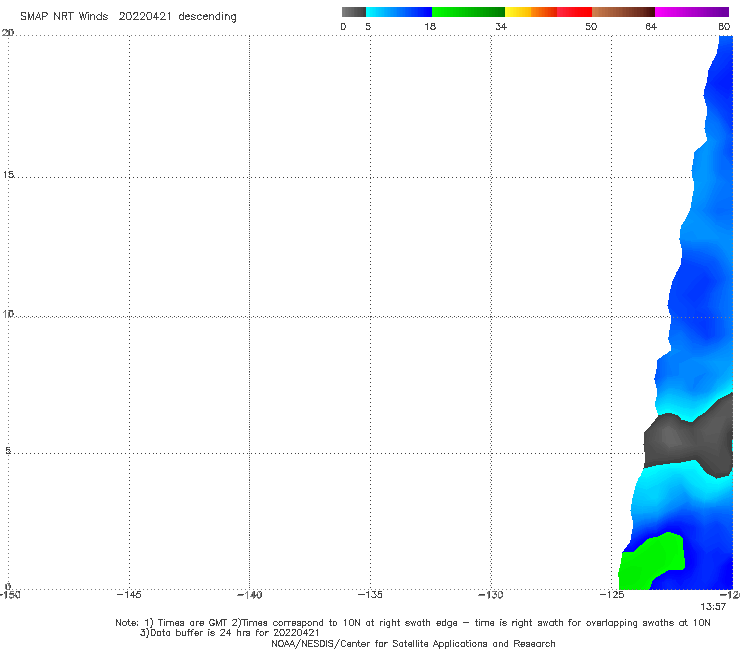Click the longitude axis label '-135'
This screenshot has width=740, height=650.
pyautogui.click(x=370, y=595)
